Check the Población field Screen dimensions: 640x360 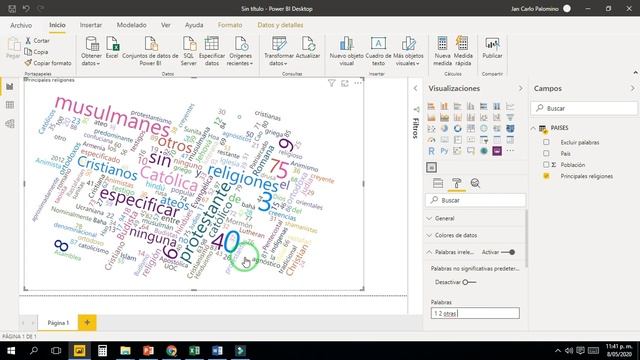coord(546,164)
